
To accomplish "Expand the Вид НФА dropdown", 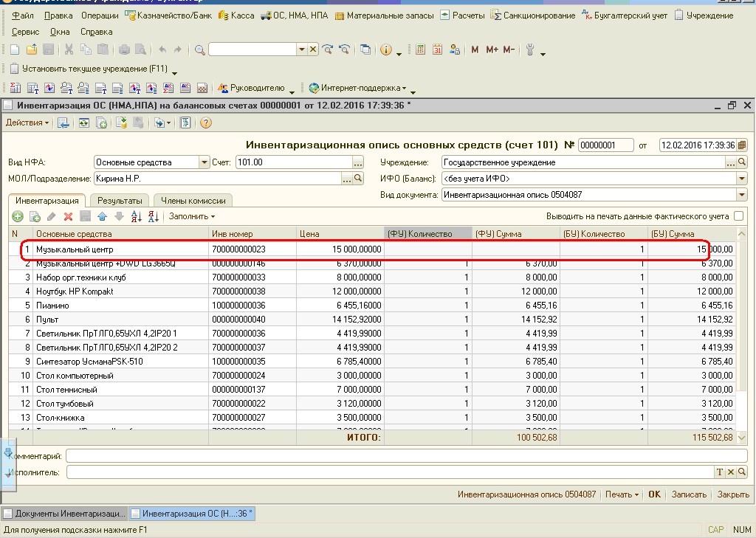I will click(204, 162).
